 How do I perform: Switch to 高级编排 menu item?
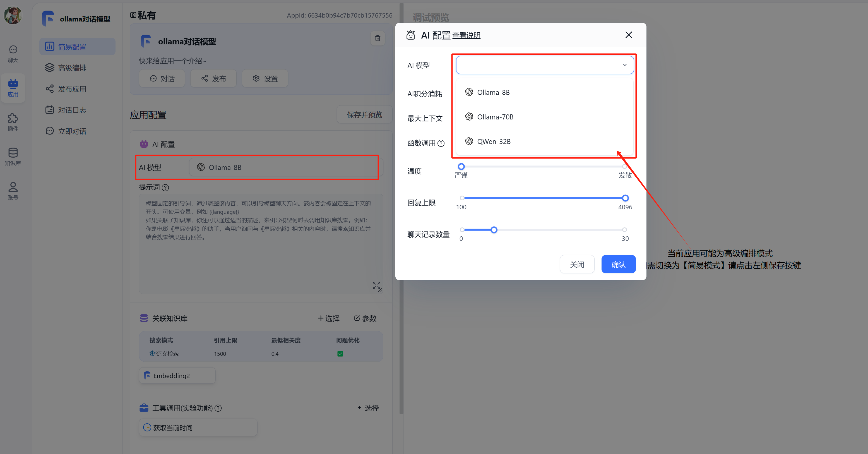(72, 68)
